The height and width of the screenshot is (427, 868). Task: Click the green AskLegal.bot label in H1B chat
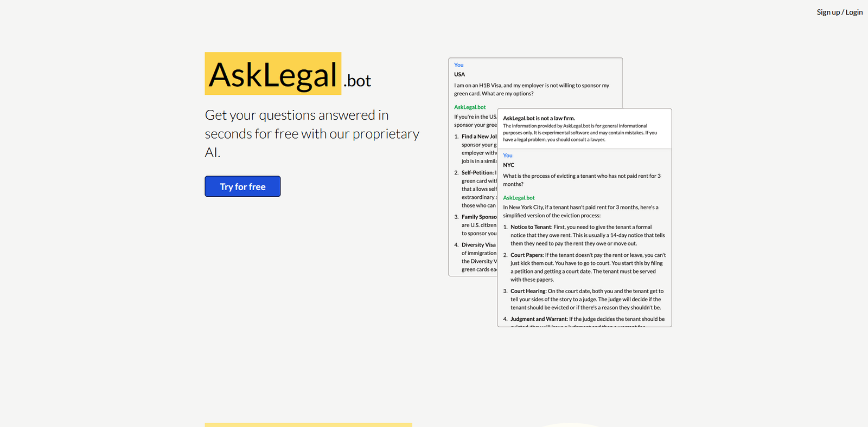coord(470,107)
